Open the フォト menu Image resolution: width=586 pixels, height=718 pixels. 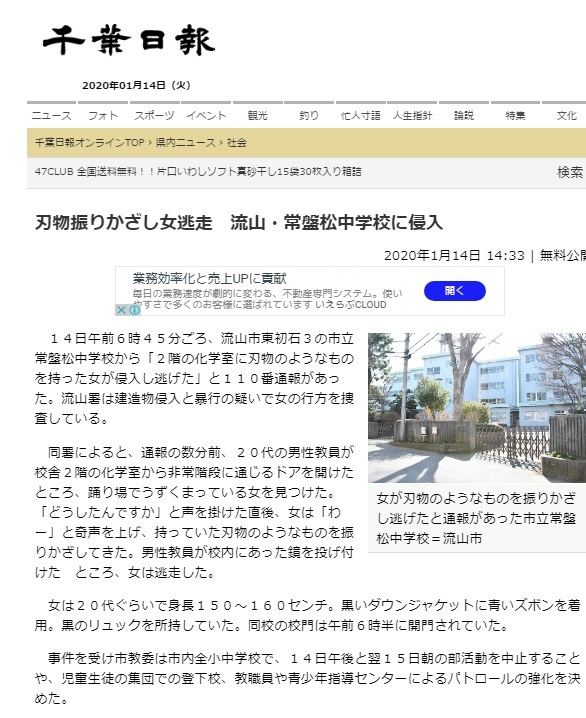(x=103, y=115)
